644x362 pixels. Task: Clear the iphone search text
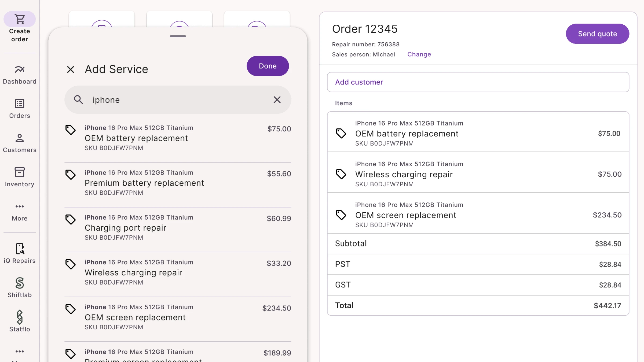pyautogui.click(x=277, y=100)
